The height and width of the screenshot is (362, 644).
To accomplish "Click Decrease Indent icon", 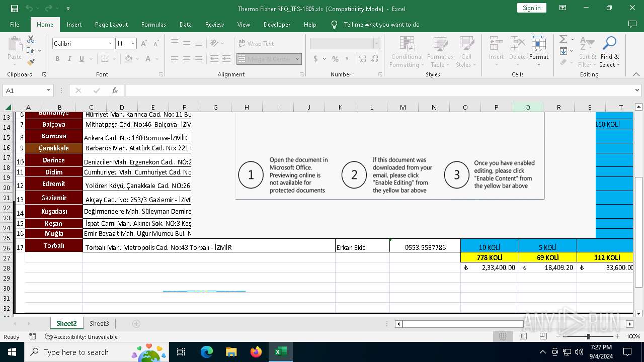I will tap(214, 59).
